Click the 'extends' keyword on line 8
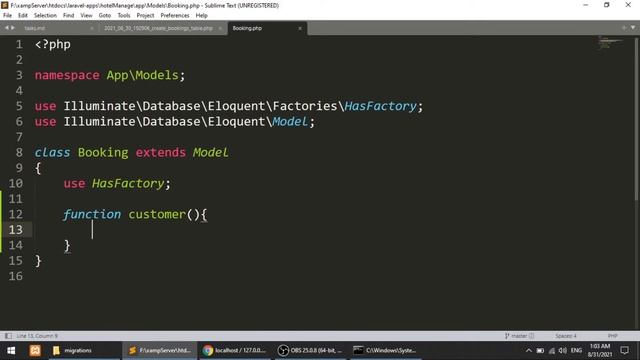 (x=161, y=153)
